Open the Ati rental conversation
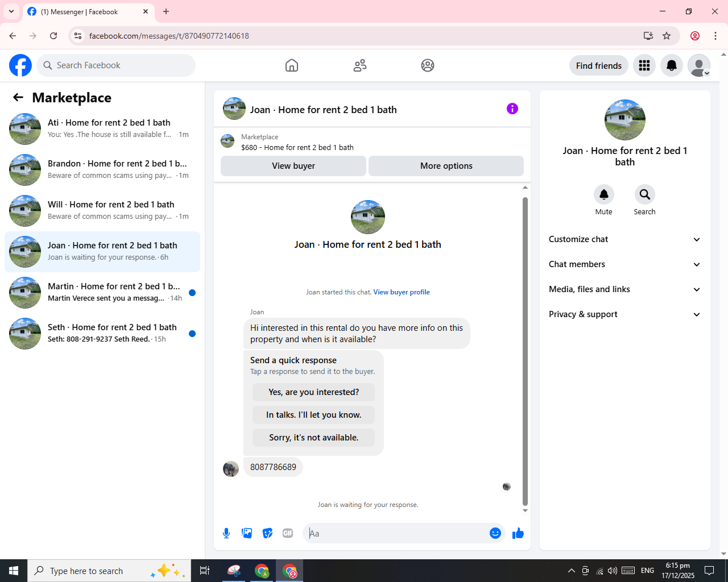Image resolution: width=728 pixels, height=582 pixels. pyautogui.click(x=102, y=129)
